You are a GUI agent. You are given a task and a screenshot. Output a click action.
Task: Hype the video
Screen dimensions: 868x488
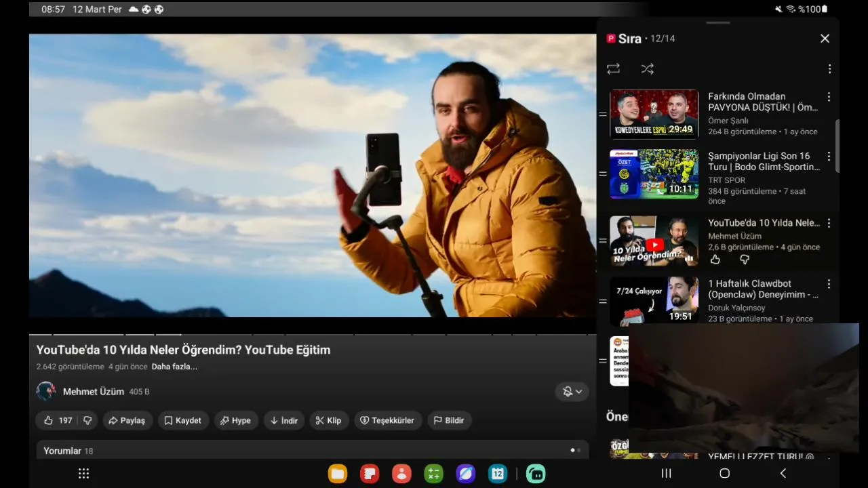point(236,420)
